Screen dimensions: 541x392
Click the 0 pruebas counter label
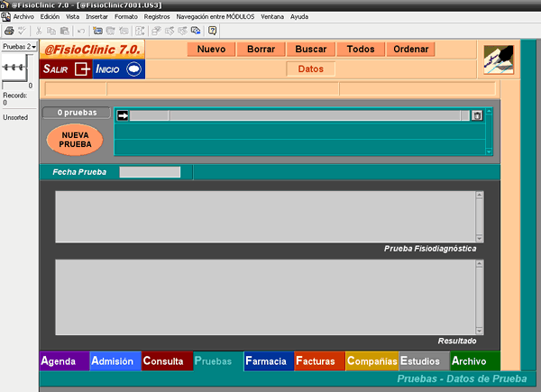77,113
